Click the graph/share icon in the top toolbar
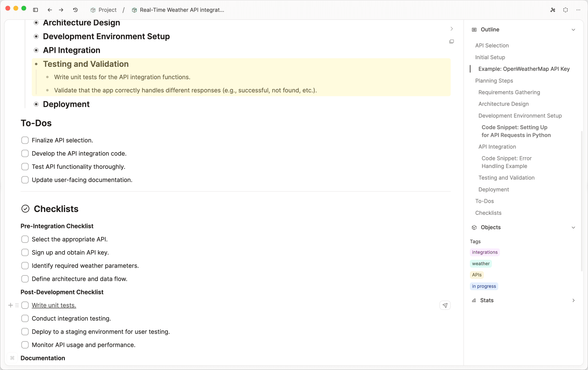This screenshot has width=588, height=370. coord(553,10)
